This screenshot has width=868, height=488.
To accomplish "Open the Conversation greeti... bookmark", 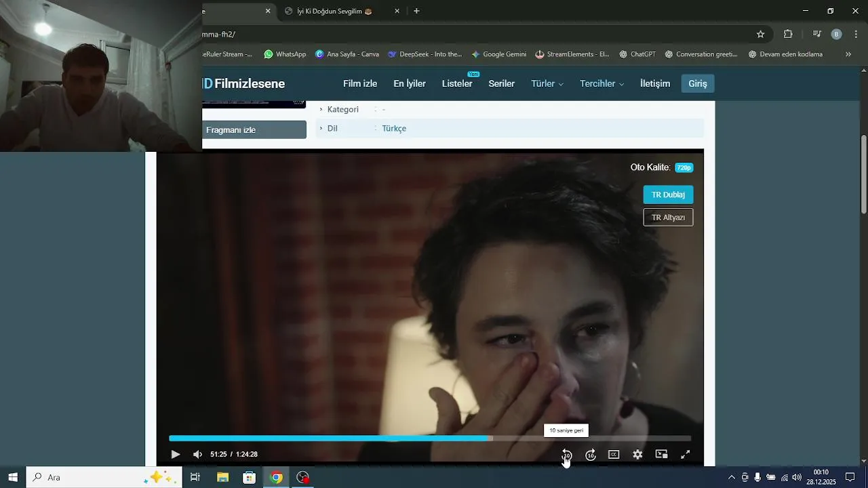I will pos(701,54).
